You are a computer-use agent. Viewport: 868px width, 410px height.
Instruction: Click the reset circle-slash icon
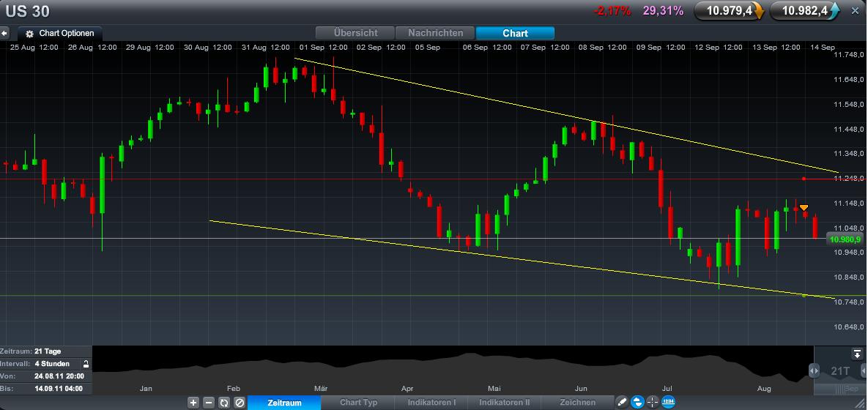click(x=240, y=403)
